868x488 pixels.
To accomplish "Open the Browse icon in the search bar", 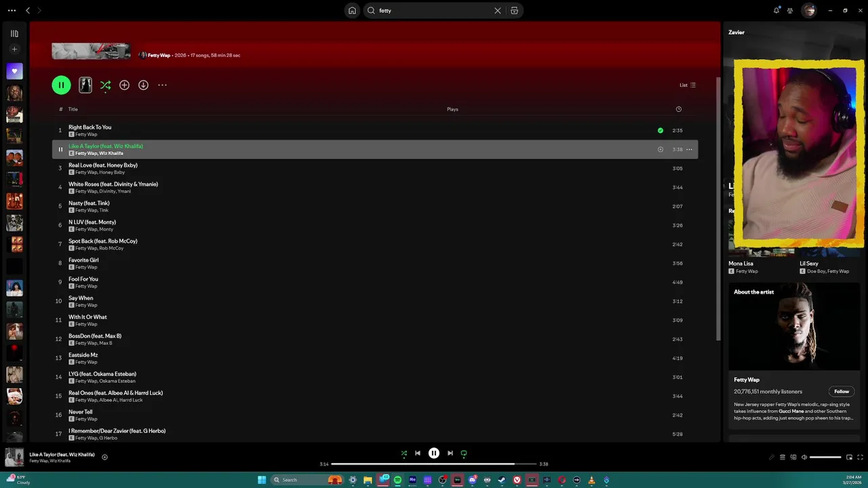I will pos(514,10).
